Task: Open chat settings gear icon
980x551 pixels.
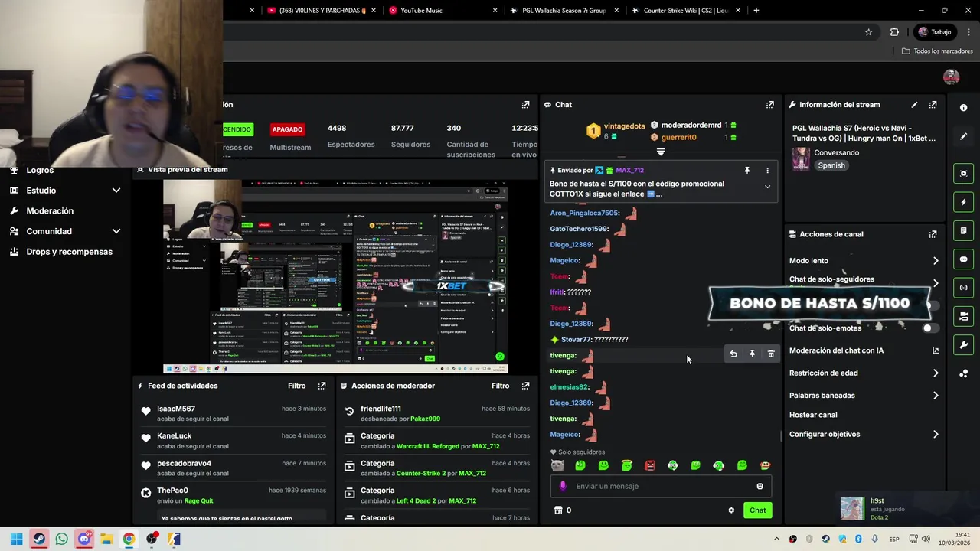Action: pos(731,510)
